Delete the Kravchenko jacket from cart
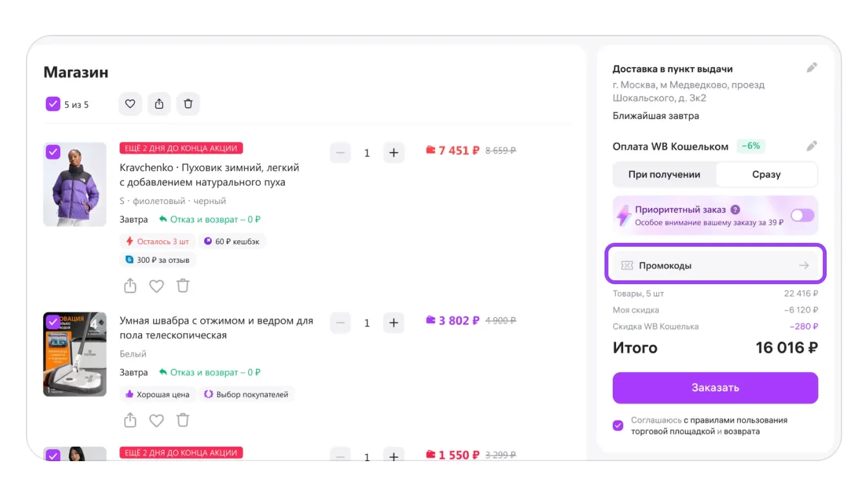This screenshot has height=496, width=868. [183, 285]
